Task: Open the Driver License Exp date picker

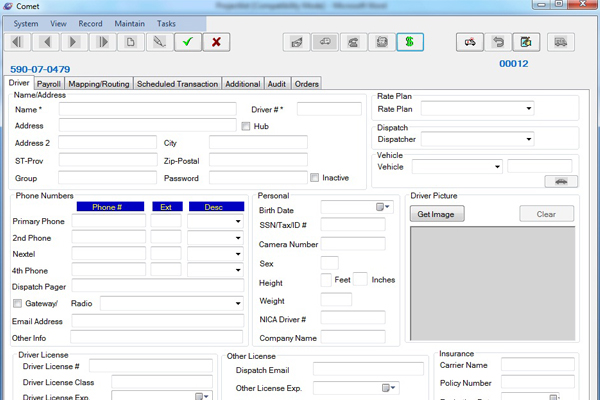Action: 202,396
